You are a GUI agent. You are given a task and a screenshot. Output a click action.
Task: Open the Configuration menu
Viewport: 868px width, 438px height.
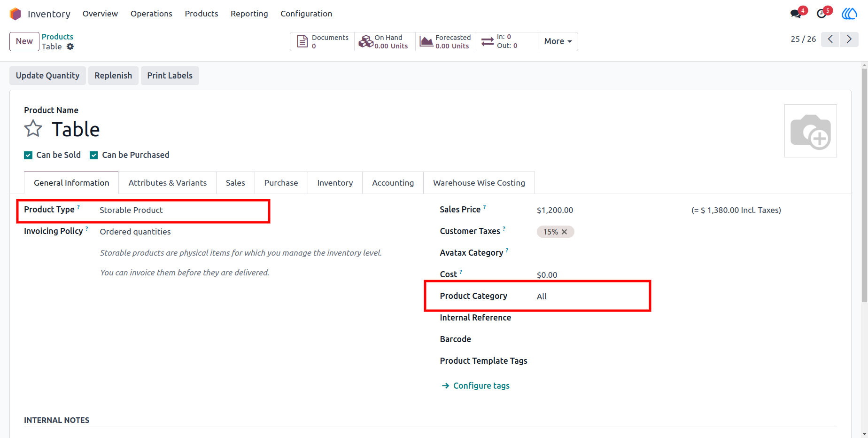click(x=306, y=14)
